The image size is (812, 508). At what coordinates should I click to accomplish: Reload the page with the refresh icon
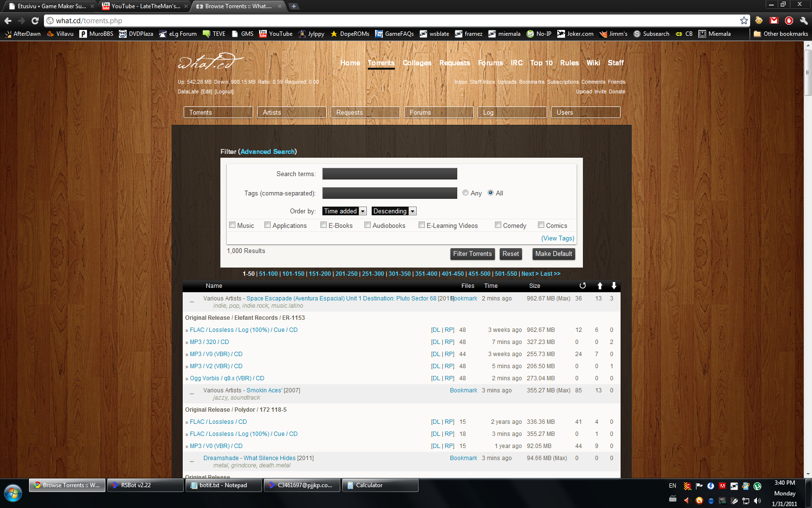pos(35,21)
